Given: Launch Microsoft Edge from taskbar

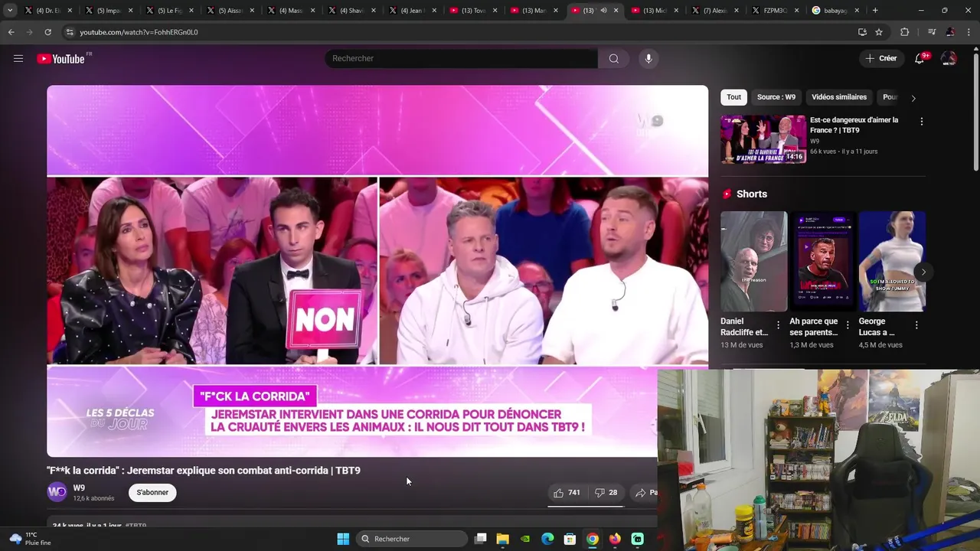Looking at the screenshot, I should click(547, 539).
